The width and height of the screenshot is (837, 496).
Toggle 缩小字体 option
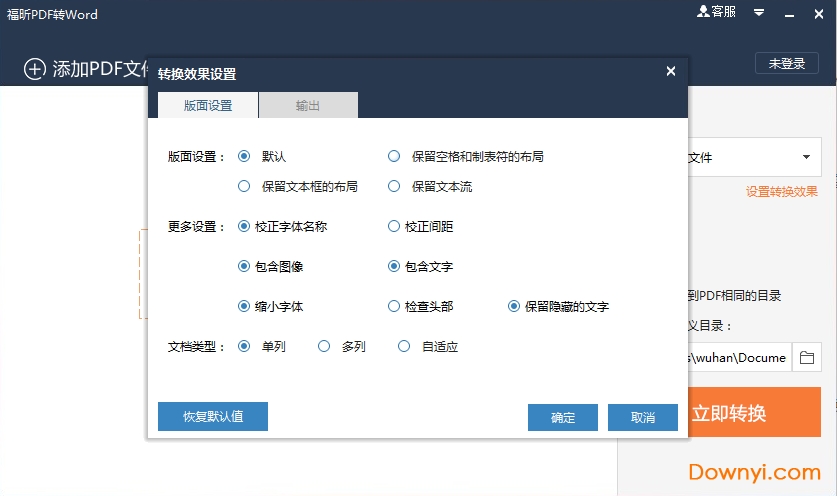click(244, 306)
